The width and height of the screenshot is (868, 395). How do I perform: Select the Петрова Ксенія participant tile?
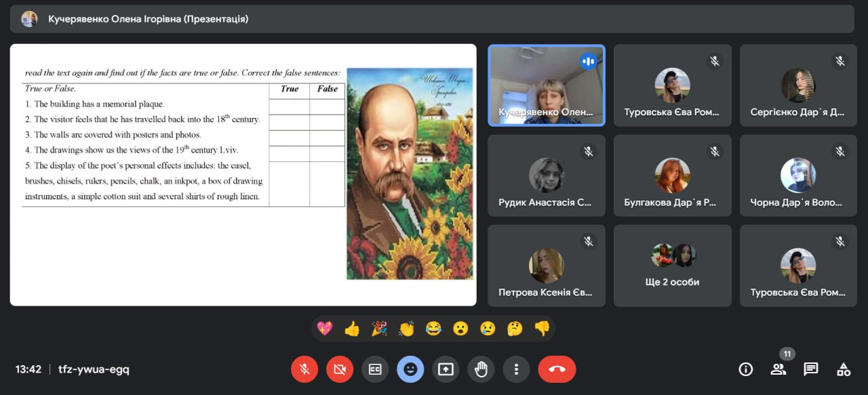[x=547, y=266]
